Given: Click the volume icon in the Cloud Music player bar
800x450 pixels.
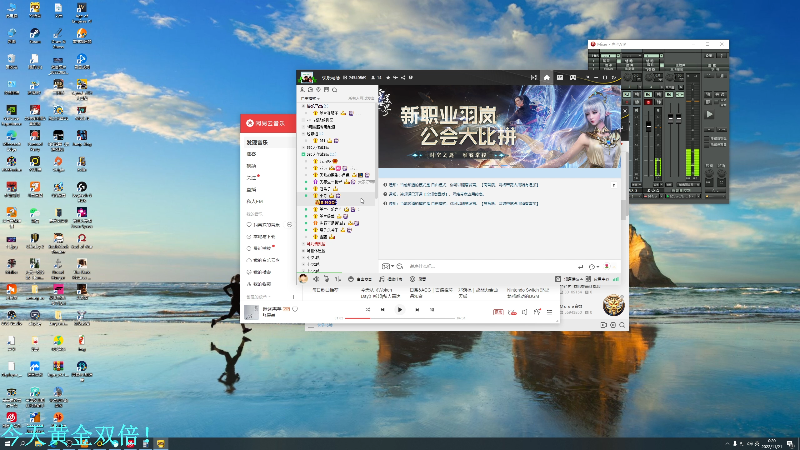Looking at the screenshot, I should (524, 312).
